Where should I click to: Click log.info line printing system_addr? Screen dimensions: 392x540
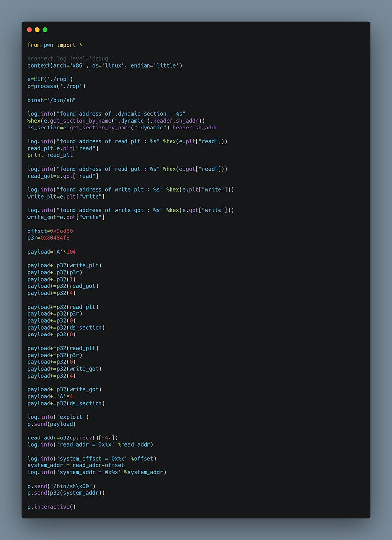coord(97,472)
